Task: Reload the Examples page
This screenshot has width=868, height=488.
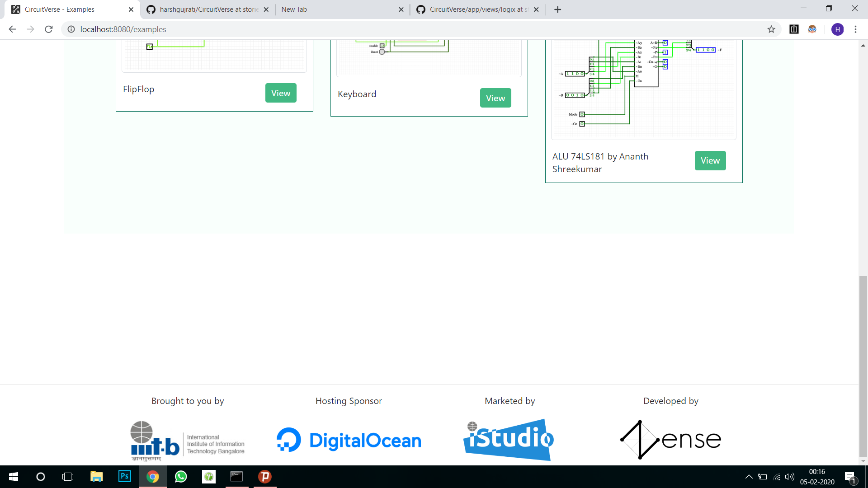Action: [48, 29]
